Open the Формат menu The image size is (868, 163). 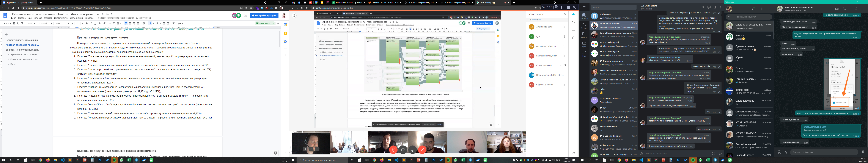click(48, 18)
